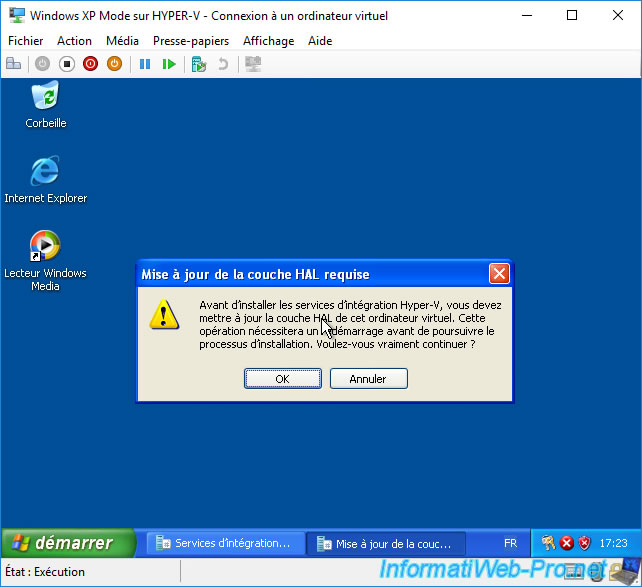Open Internet Explorer desktop shortcut
Screen dimensions: 642x587
point(45,172)
